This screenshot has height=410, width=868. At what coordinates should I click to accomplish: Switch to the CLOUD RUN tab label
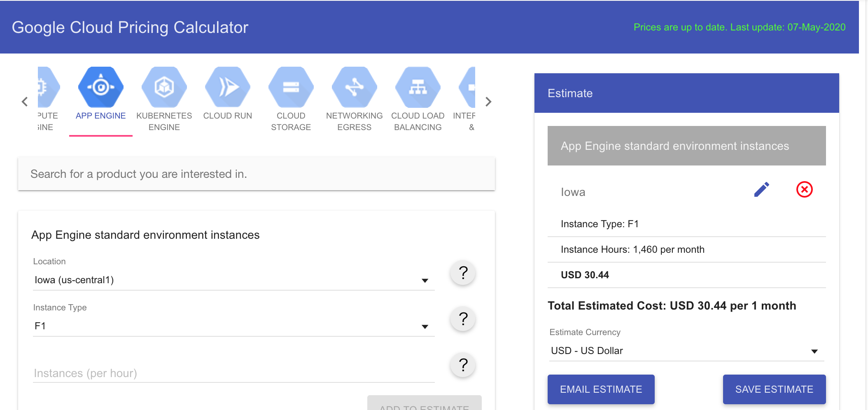(228, 116)
